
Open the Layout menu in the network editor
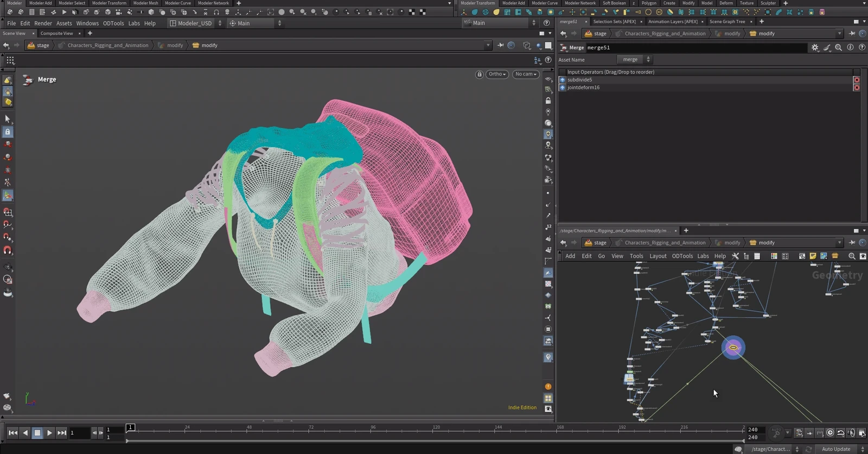(x=658, y=256)
